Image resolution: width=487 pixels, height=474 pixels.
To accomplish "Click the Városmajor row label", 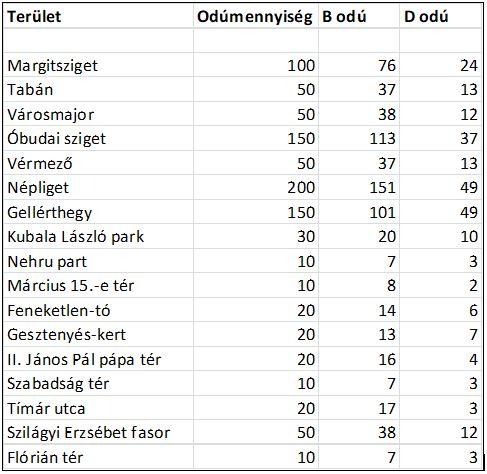I will pos(99,114).
